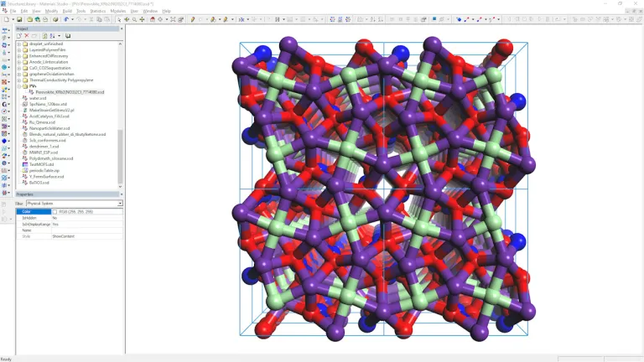Open the Modules menu
The image size is (644, 362).
(x=117, y=11)
